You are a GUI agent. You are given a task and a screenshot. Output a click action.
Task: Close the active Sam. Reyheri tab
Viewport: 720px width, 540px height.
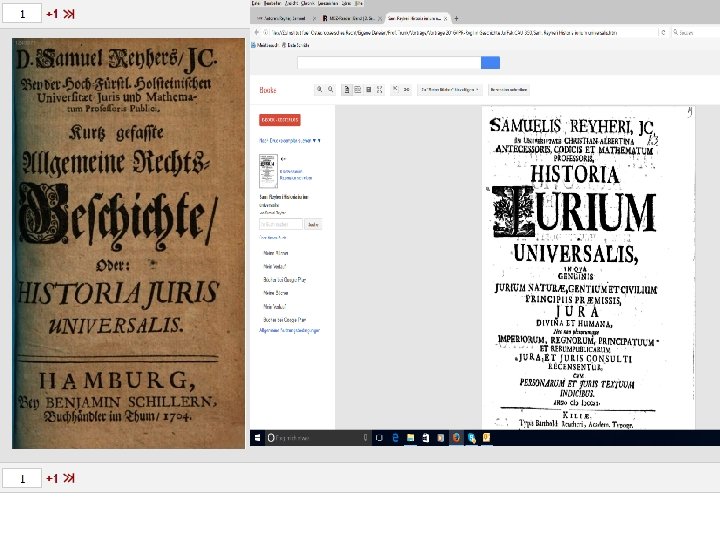445,18
